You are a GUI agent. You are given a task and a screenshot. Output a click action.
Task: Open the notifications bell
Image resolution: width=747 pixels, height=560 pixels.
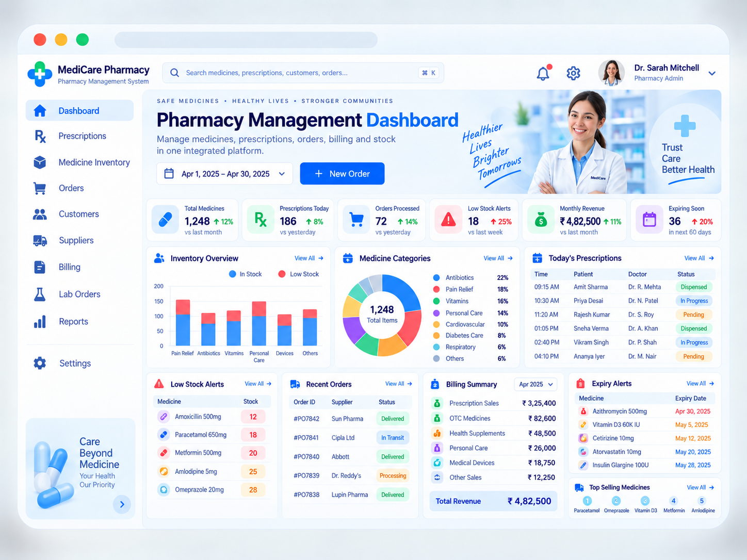pos(543,73)
